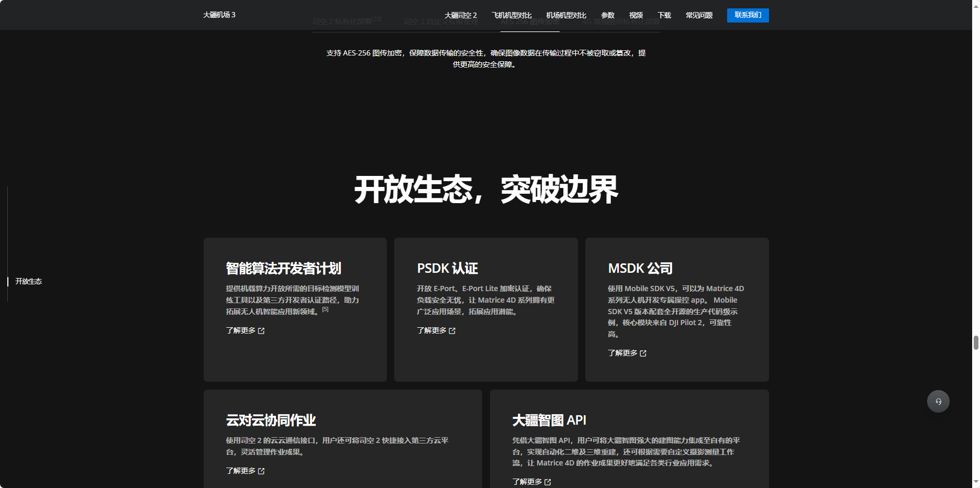Click 了解更多 text under 智能算法开发者计划

point(241,330)
